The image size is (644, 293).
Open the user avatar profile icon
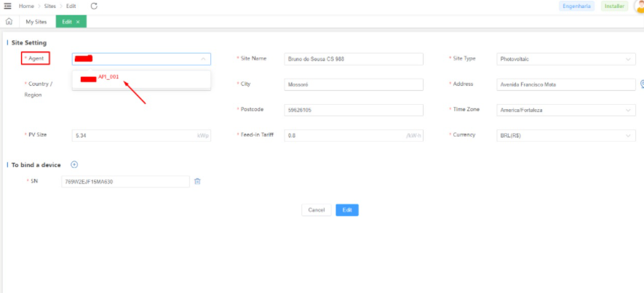[638, 7]
